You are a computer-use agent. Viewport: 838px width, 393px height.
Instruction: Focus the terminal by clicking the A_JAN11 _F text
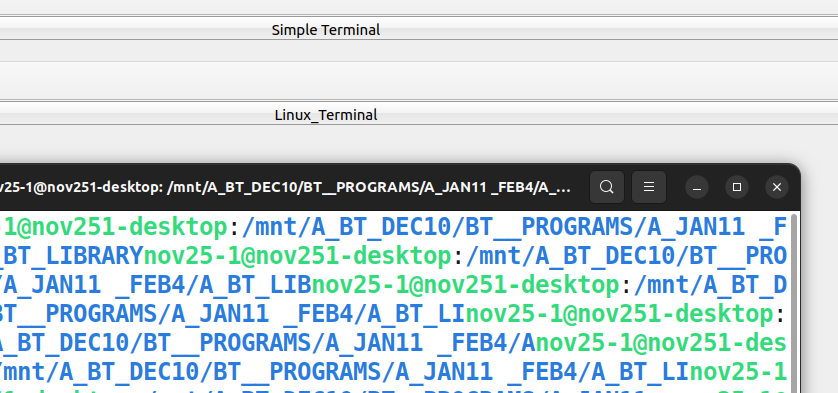[x=717, y=227]
